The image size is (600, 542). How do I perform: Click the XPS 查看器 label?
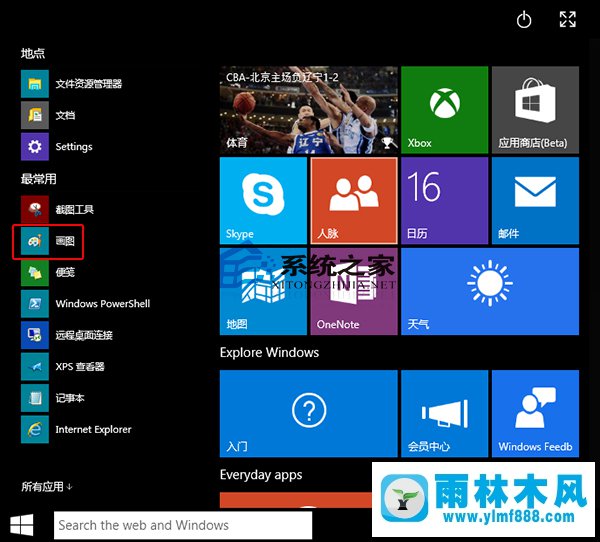point(80,366)
